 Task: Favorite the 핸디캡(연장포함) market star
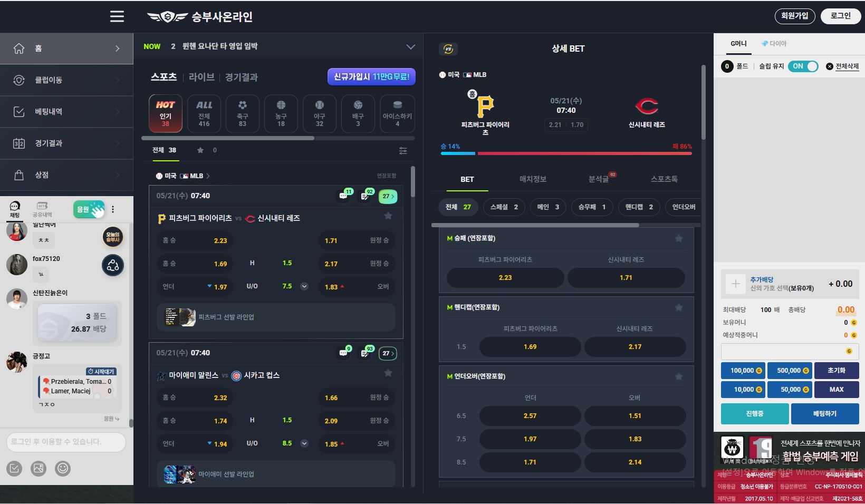pyautogui.click(x=679, y=308)
